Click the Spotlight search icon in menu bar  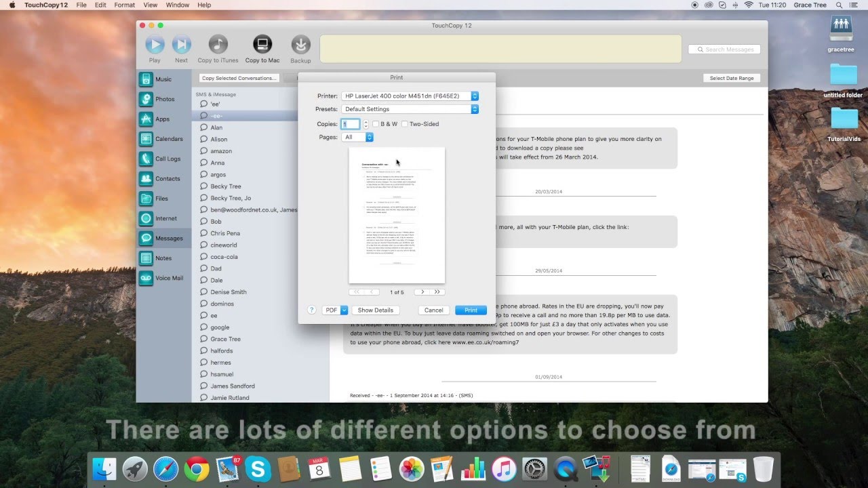coord(840,5)
